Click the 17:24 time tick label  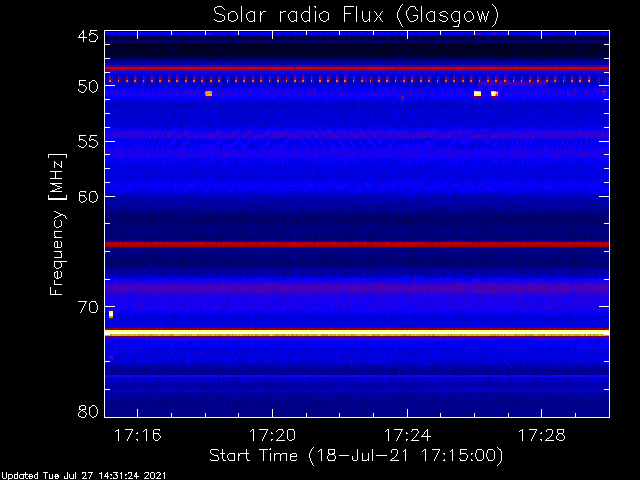pos(407,436)
